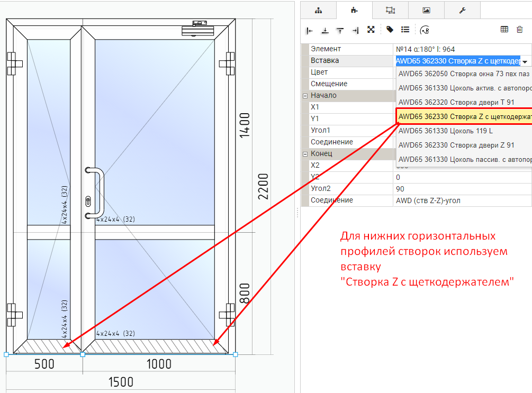The width and height of the screenshot is (532, 393).
Task: Click the tag label icon
Action: 390,30
